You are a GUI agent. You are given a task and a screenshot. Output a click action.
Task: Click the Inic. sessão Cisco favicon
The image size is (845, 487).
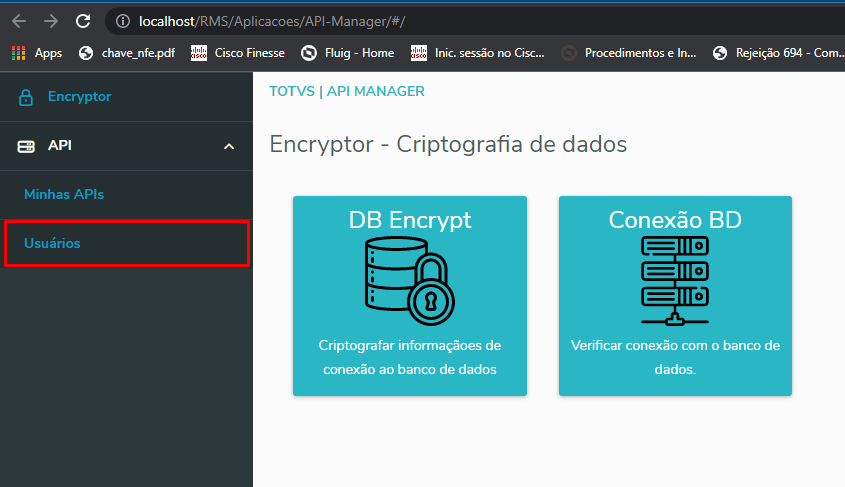419,53
